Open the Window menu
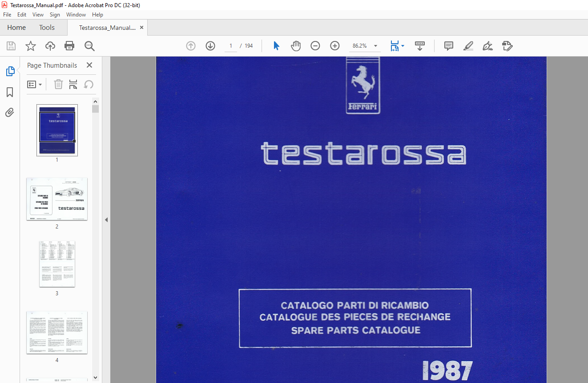Viewport: 588px width, 383px height. tap(76, 15)
